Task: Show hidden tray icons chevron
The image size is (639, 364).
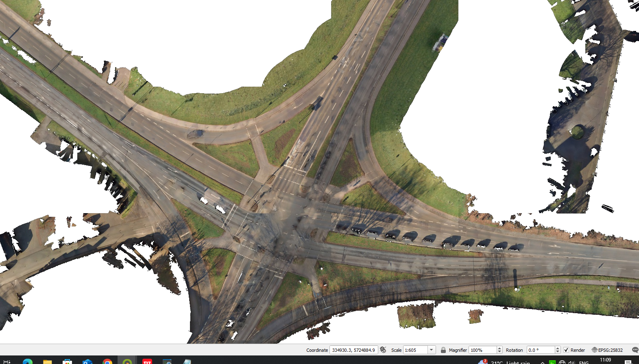Action: pyautogui.click(x=542, y=362)
